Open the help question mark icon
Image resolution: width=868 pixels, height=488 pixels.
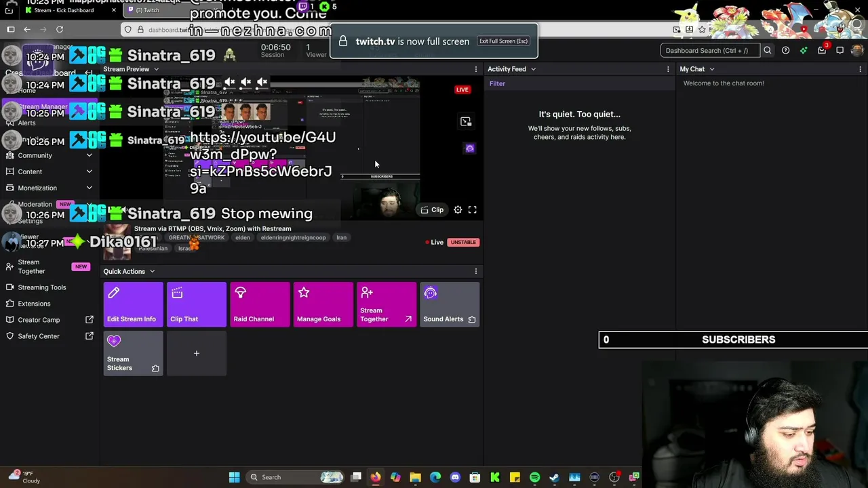pyautogui.click(x=785, y=50)
